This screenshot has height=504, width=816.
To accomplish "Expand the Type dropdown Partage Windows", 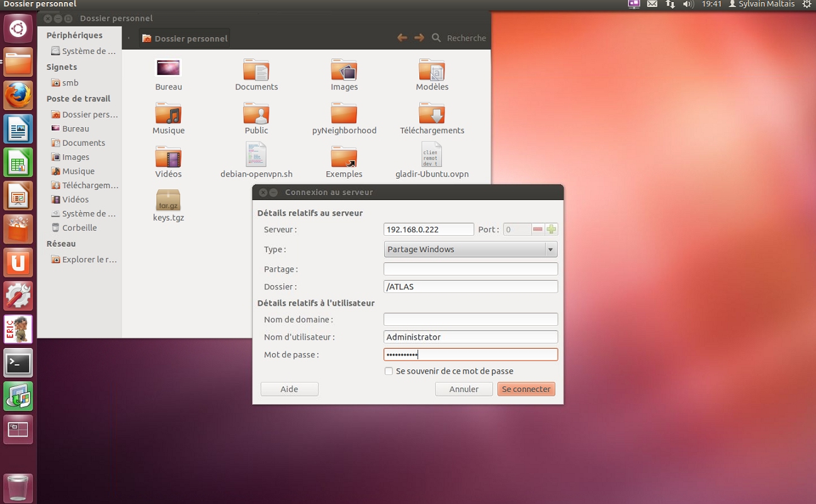I will pos(470,250).
